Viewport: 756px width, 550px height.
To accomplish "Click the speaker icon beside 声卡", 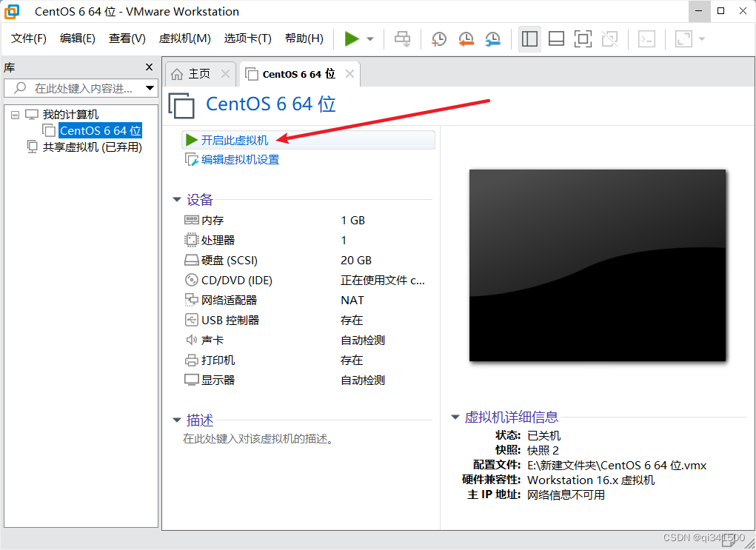I will click(x=192, y=341).
